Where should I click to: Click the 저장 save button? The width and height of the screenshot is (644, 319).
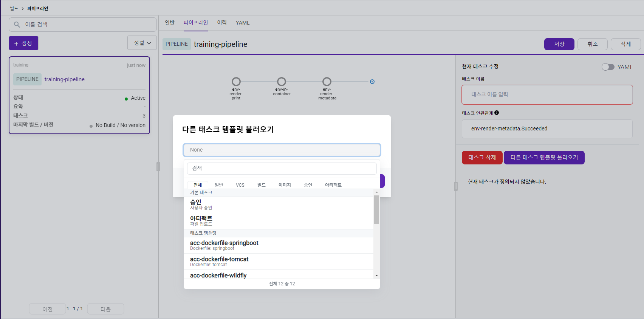[x=559, y=44]
